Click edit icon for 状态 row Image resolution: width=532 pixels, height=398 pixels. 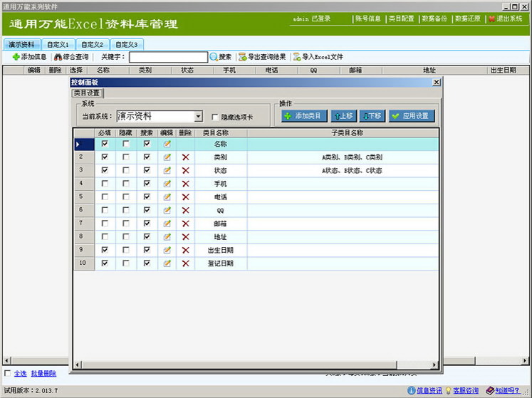(x=167, y=170)
